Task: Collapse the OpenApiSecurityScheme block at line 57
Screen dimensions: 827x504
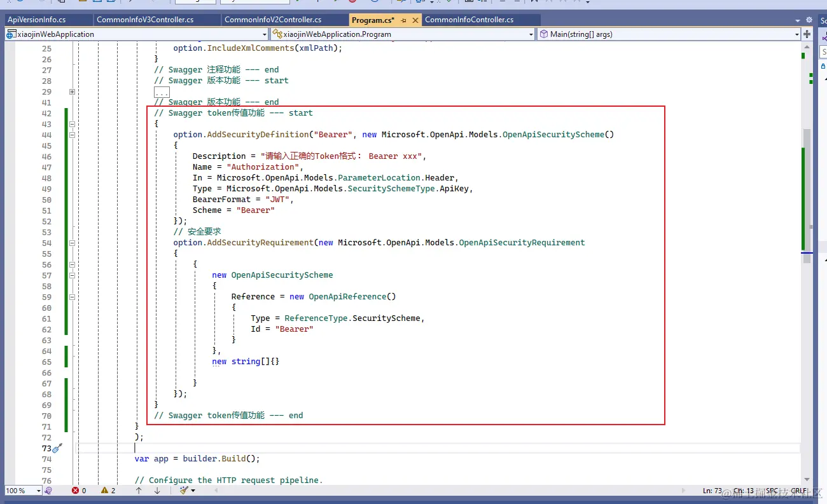Action: pyautogui.click(x=72, y=275)
